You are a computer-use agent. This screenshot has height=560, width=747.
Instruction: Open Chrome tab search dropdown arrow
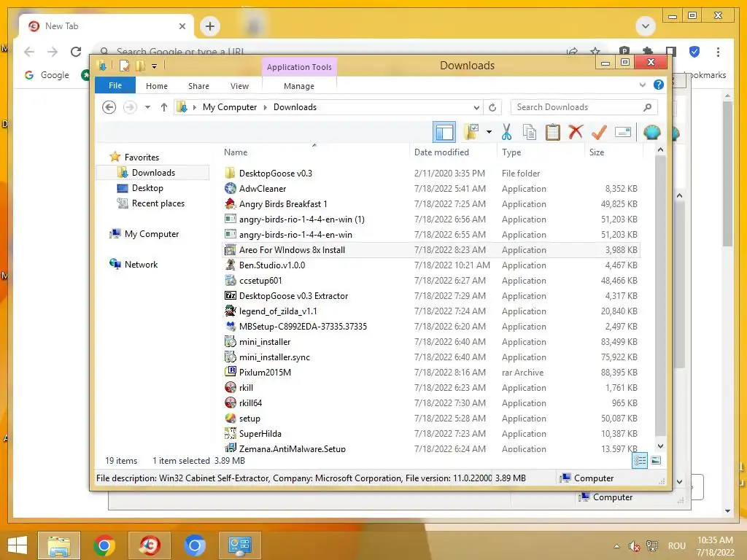[646, 26]
